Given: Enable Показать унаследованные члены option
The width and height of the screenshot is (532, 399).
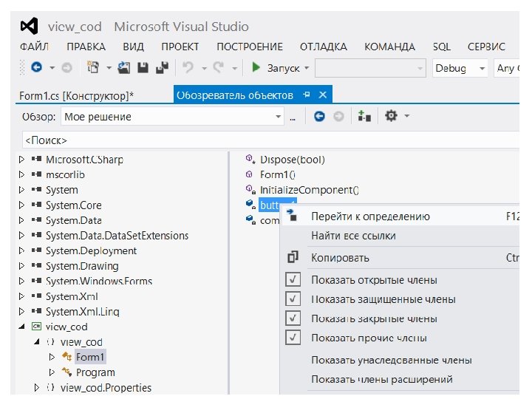Looking at the screenshot, I should pos(392,360).
